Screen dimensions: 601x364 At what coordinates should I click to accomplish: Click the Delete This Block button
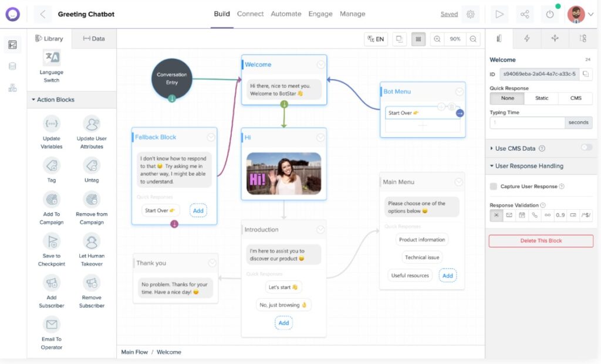coord(541,240)
